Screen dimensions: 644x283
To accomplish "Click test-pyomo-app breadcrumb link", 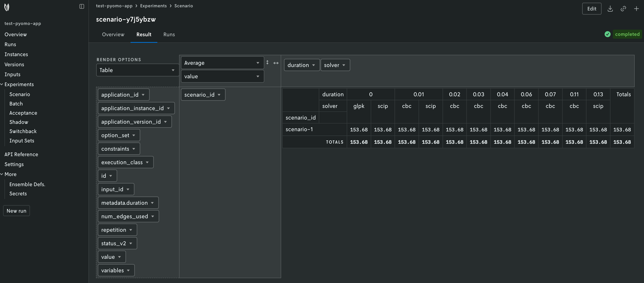I will [114, 6].
